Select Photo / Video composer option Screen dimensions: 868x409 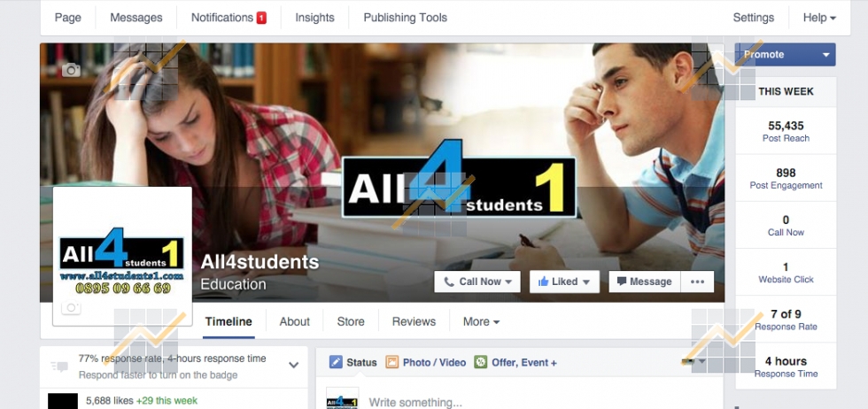click(x=426, y=362)
